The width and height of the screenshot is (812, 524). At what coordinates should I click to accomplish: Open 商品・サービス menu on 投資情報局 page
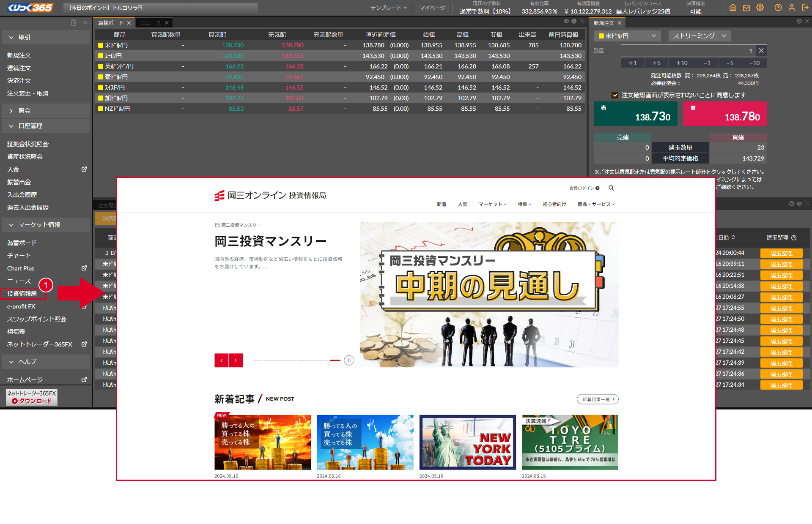[x=596, y=204]
